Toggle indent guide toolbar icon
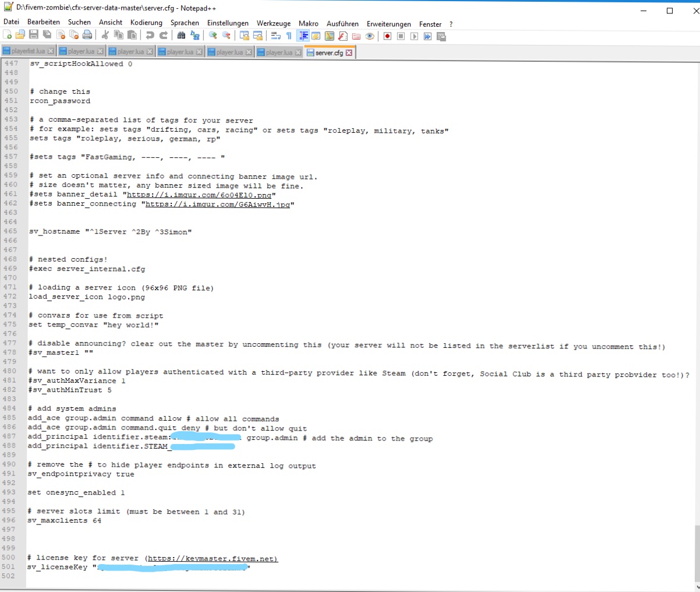The image size is (700, 592). tap(303, 36)
